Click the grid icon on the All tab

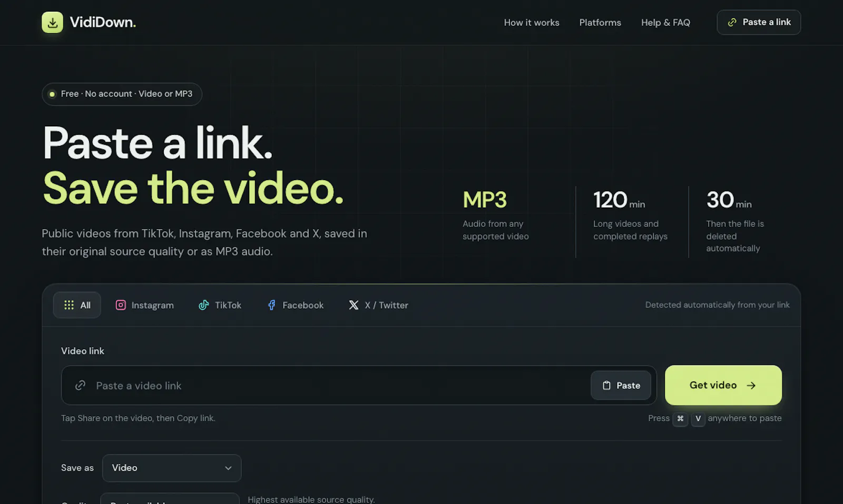(x=69, y=305)
